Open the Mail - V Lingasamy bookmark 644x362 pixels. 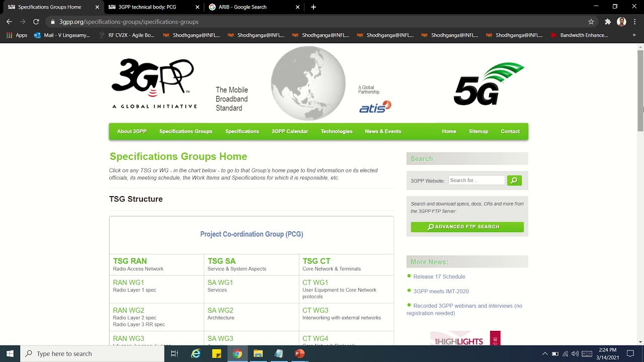pos(62,35)
